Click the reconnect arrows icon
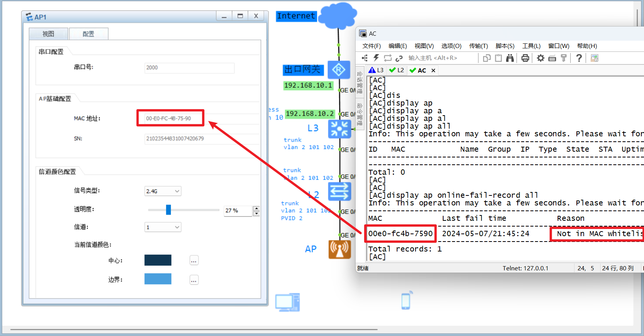Screen dimensions: 644x336 click(388, 58)
